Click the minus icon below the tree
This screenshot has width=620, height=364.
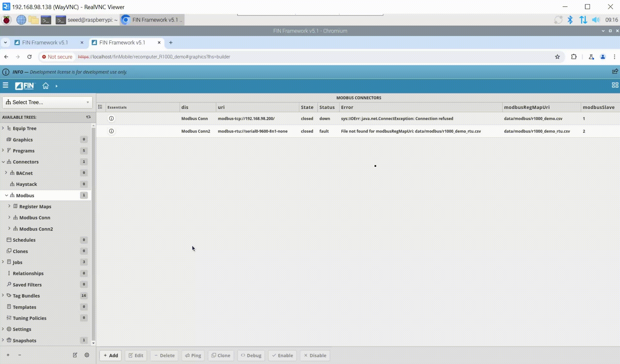[20, 355]
